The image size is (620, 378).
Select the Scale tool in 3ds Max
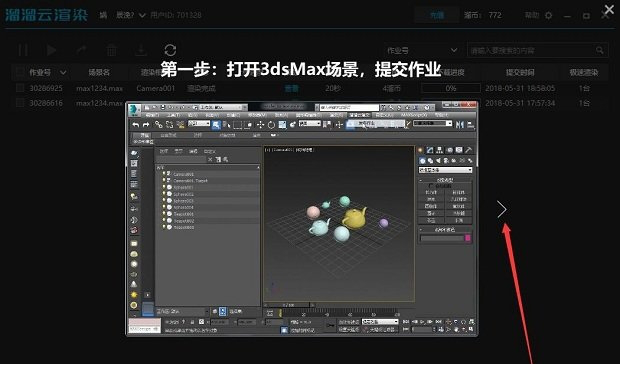(282, 125)
